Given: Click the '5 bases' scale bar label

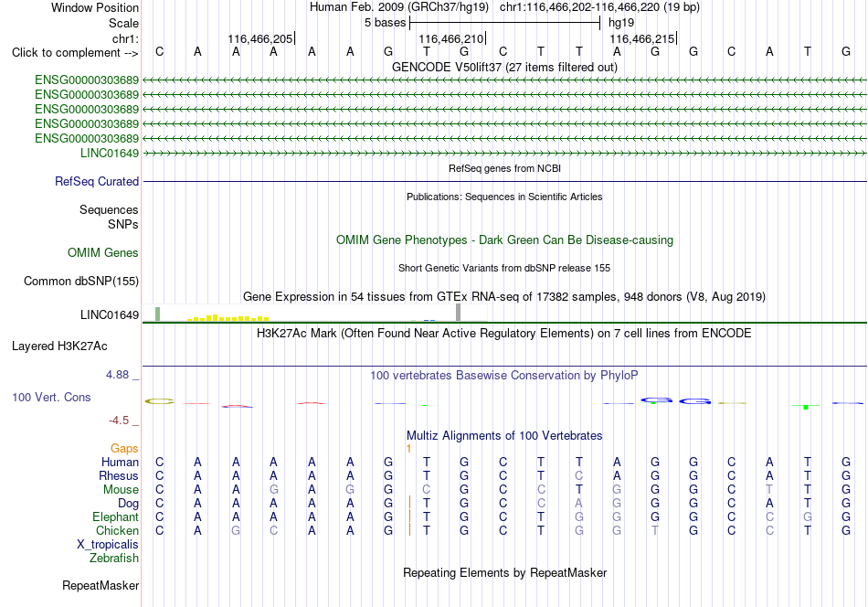Looking at the screenshot, I should tap(385, 23).
